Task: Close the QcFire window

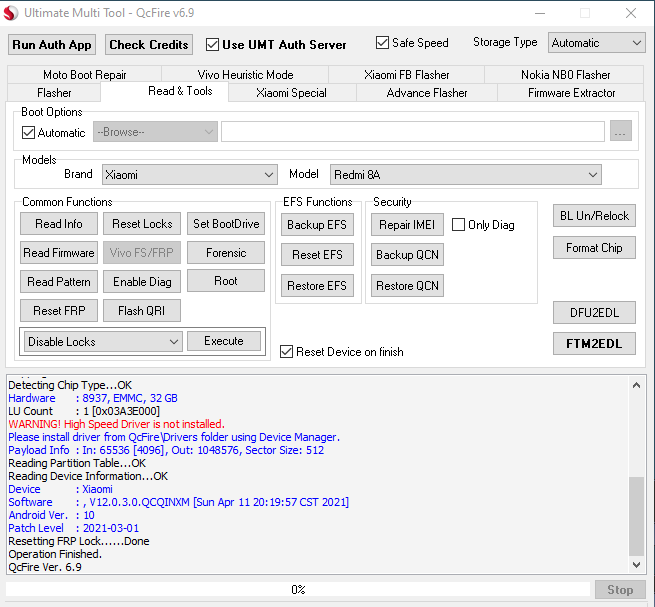Action: [x=631, y=13]
